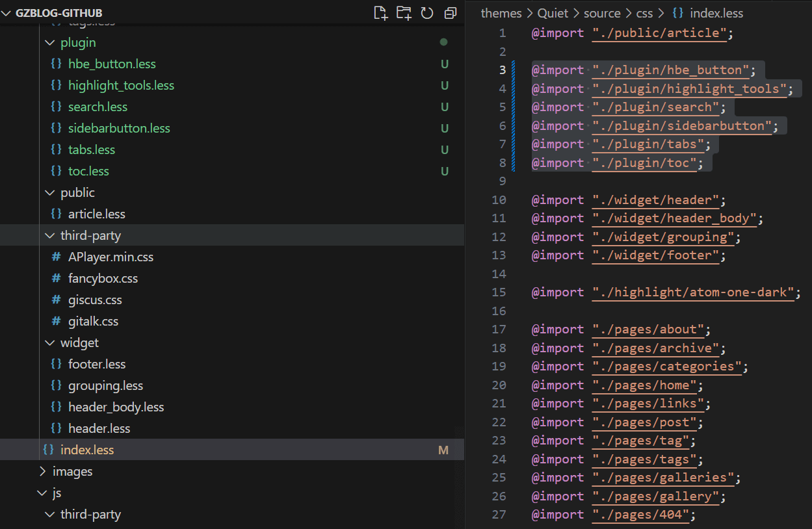Click the @import keyword on line 12
Viewport: 812px width, 529px height.
click(x=558, y=237)
